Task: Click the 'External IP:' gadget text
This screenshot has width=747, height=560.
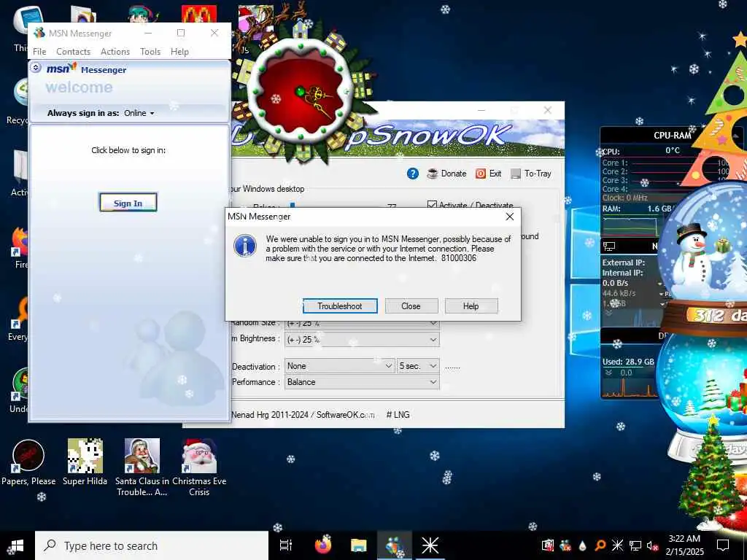Action: (623, 262)
